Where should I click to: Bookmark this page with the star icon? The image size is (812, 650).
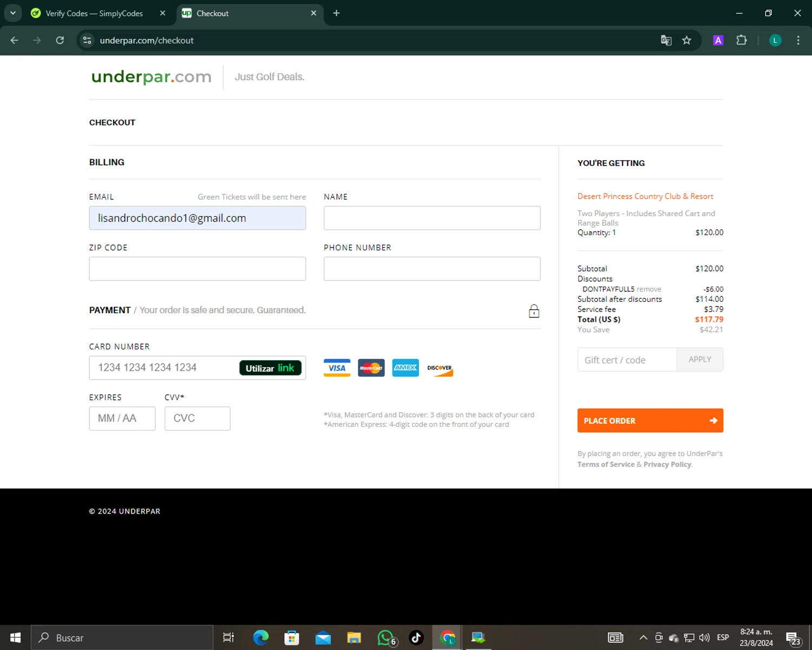click(x=686, y=40)
